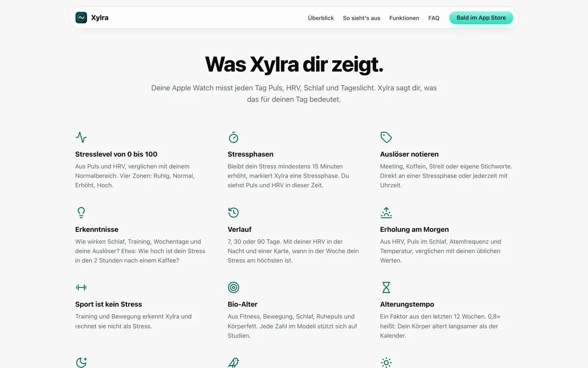Viewport: 588px width, 368px height.
Task: Click the text starting 'Aus HRV, Puls im Schlaf'
Action: 441,251
